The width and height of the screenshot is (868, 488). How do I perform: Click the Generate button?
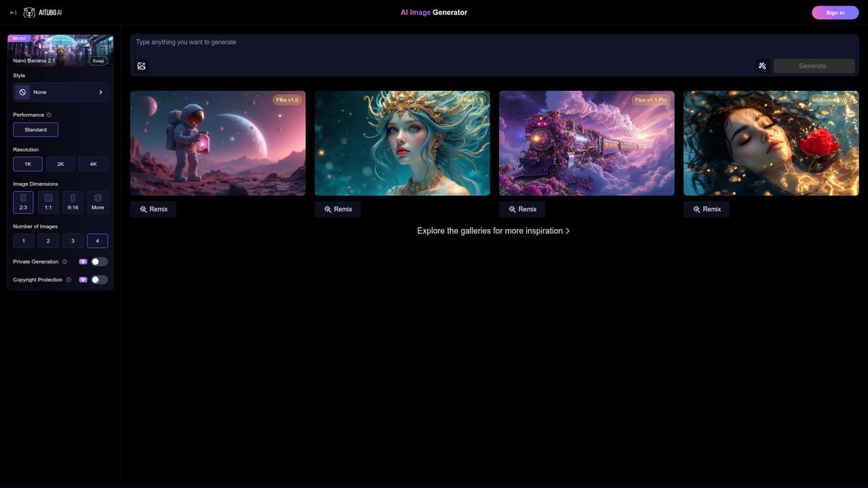(813, 66)
